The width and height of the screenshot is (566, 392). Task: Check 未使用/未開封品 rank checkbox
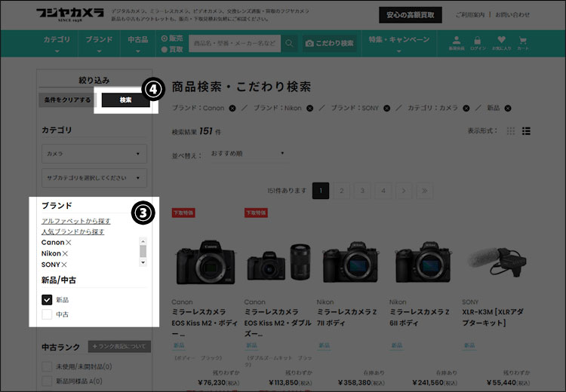coord(47,367)
